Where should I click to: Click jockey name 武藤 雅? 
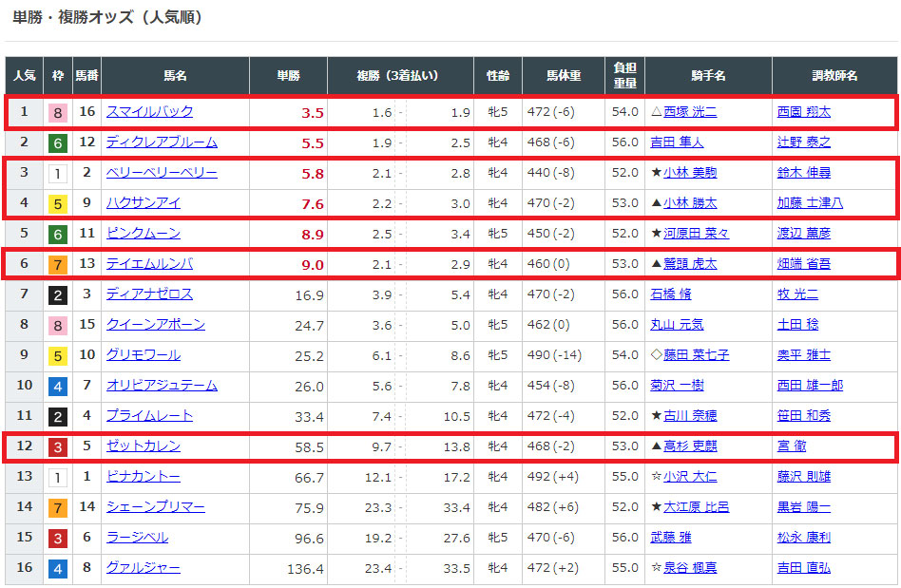pyautogui.click(x=670, y=538)
